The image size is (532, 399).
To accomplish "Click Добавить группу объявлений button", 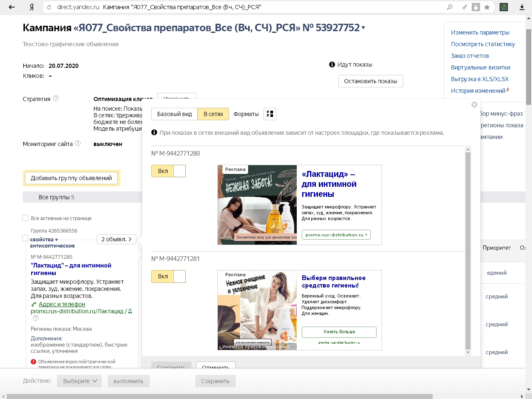I will (71, 178).
